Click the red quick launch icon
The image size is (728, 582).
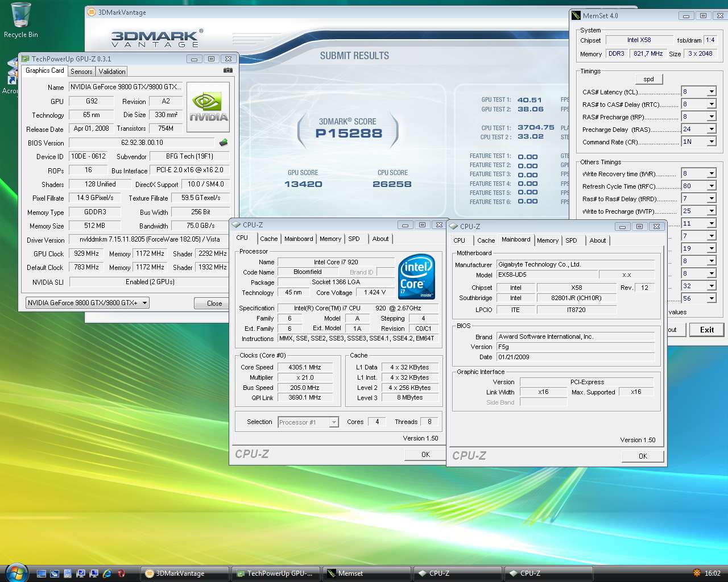[121, 573]
